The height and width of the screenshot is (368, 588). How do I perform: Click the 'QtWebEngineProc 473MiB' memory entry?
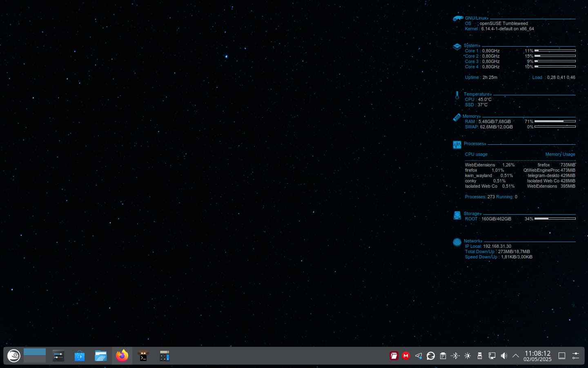pyautogui.click(x=549, y=170)
